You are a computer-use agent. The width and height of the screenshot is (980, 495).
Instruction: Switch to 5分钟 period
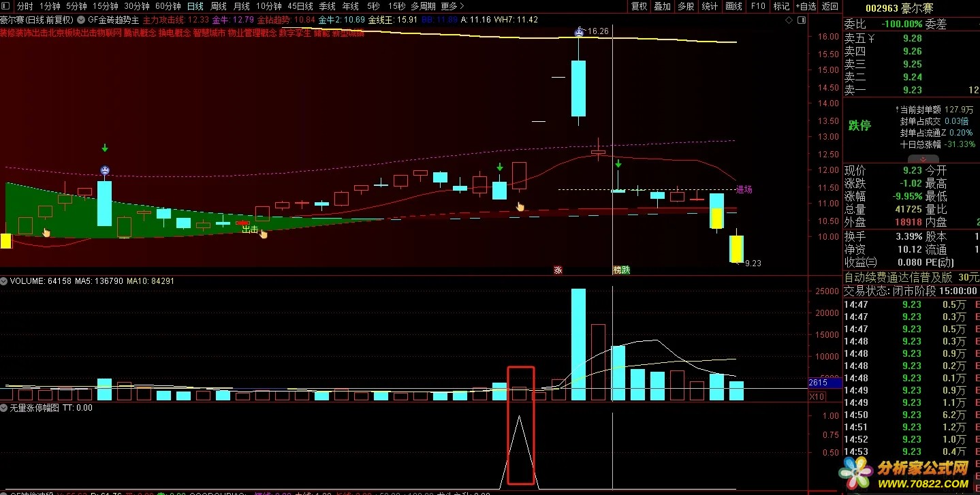coord(76,6)
